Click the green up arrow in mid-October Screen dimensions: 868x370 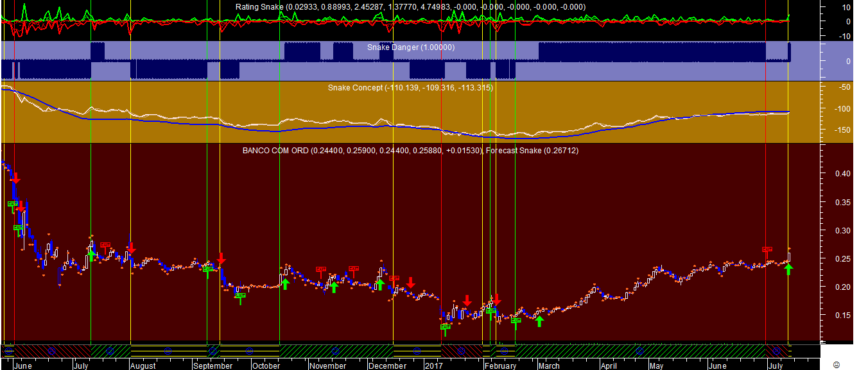(285, 283)
